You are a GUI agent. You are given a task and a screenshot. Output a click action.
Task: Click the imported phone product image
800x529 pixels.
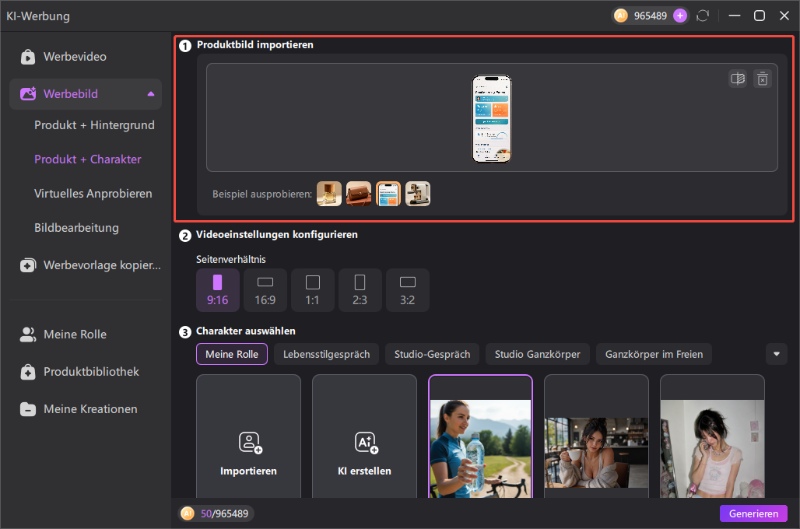(491, 118)
